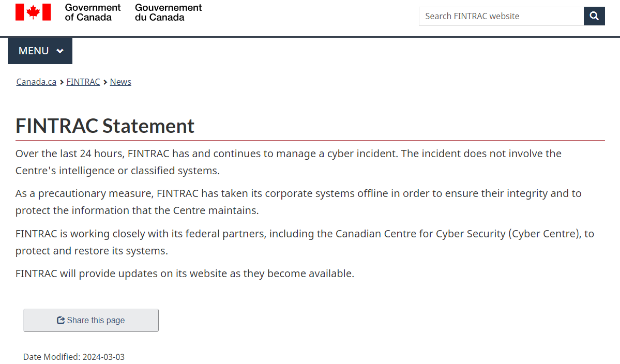Click the Share this page button

click(91, 320)
